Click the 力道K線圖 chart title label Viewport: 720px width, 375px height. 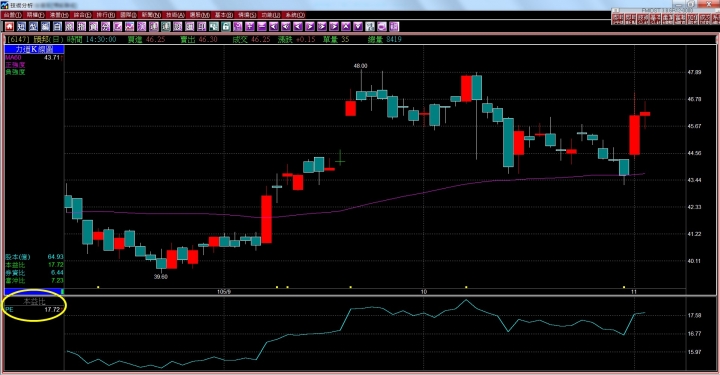point(34,49)
